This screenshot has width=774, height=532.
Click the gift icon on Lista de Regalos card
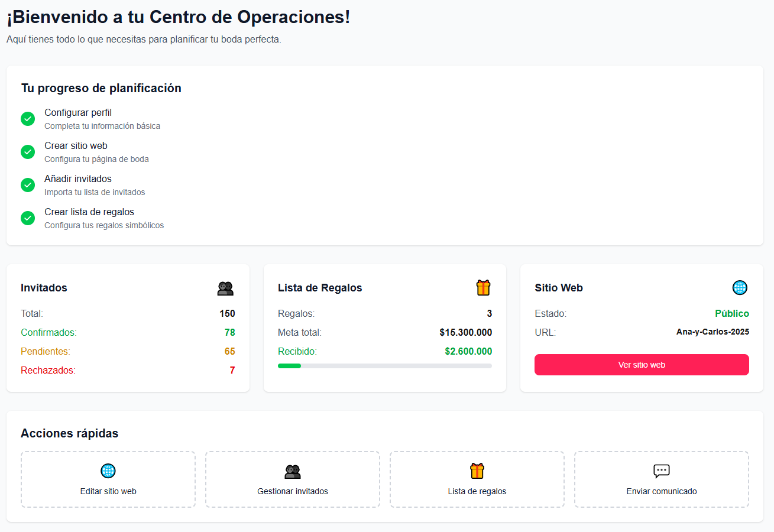(x=483, y=288)
